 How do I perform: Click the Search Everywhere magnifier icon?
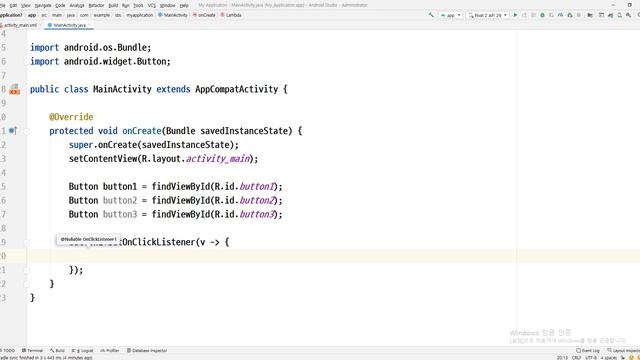click(x=638, y=15)
